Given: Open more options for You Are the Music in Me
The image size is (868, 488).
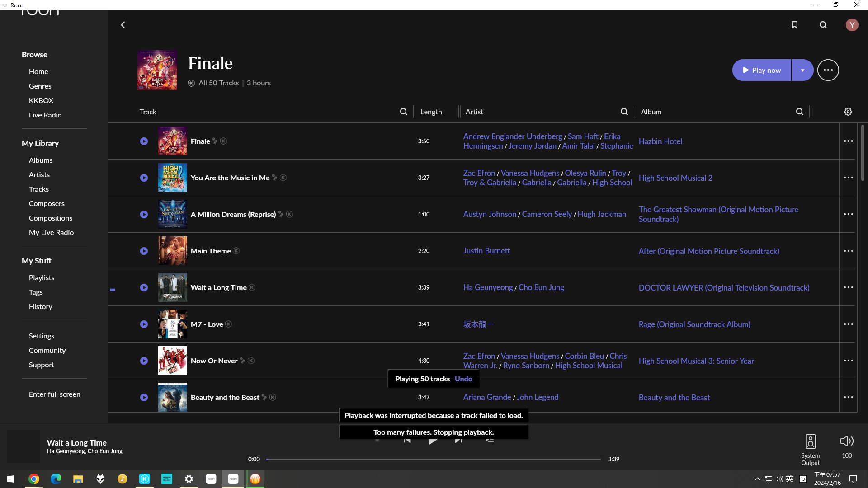Looking at the screenshot, I should 848,178.
